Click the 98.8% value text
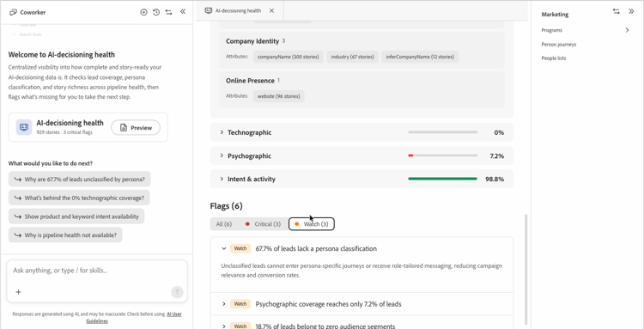This screenshot has width=644, height=329. [495, 179]
